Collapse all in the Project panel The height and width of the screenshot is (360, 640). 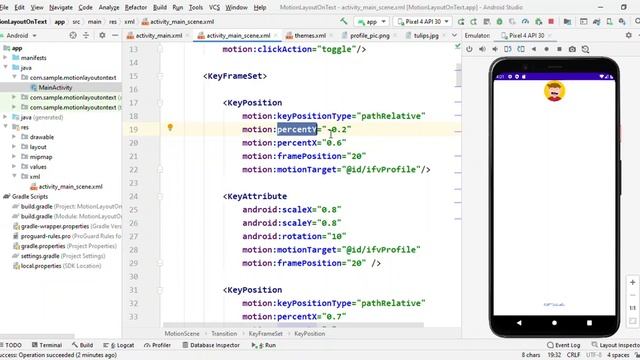point(86,36)
